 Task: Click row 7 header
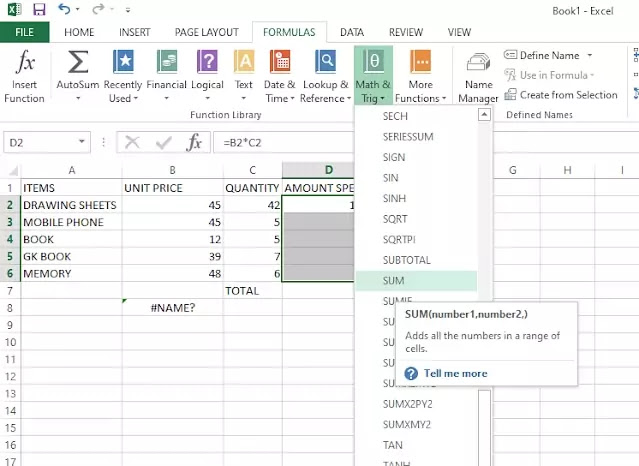pyautogui.click(x=10, y=291)
